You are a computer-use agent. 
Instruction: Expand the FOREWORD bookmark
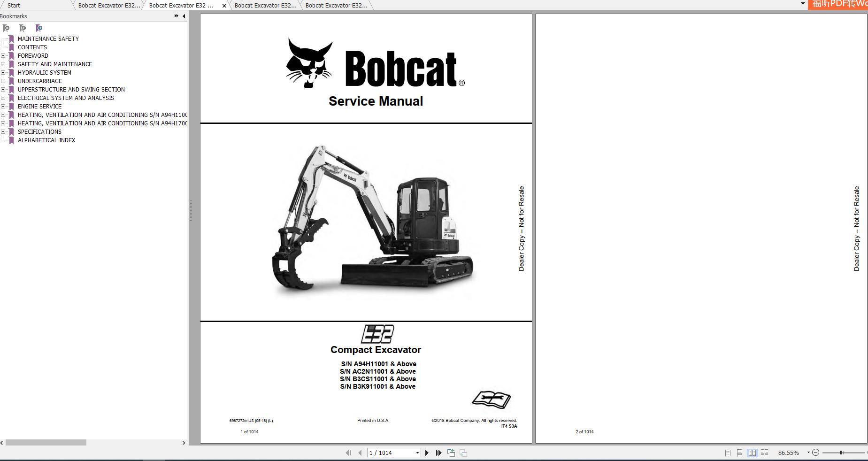coord(4,55)
